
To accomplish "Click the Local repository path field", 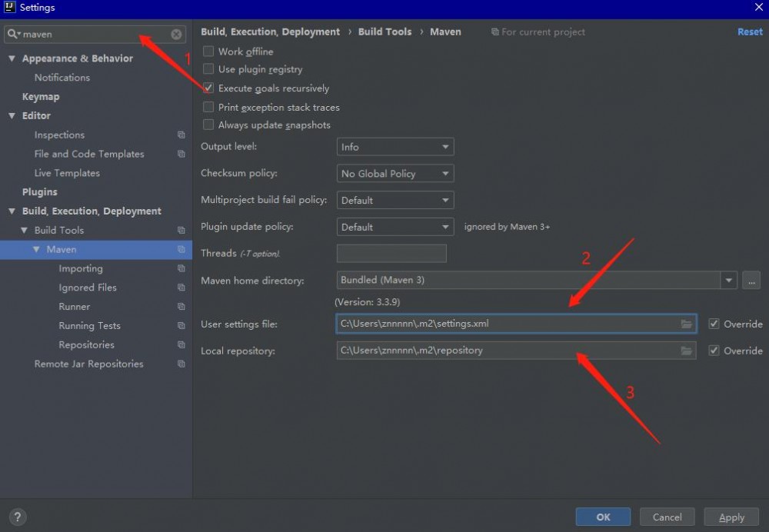I will (x=517, y=351).
